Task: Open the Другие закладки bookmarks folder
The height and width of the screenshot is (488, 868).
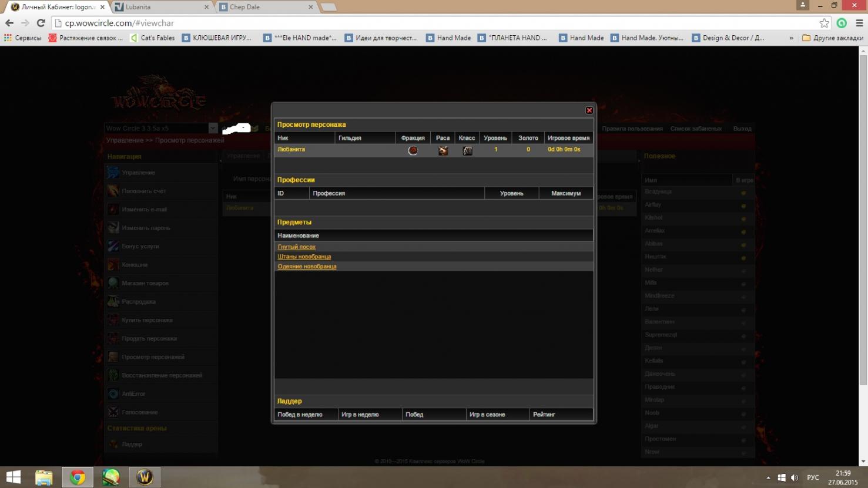Action: tap(833, 38)
